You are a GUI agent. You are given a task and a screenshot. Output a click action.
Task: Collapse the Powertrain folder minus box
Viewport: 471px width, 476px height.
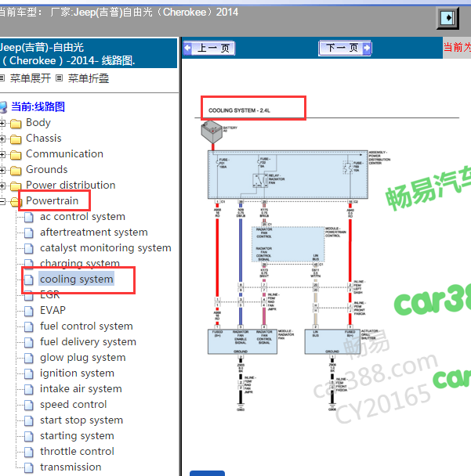(x=2, y=201)
